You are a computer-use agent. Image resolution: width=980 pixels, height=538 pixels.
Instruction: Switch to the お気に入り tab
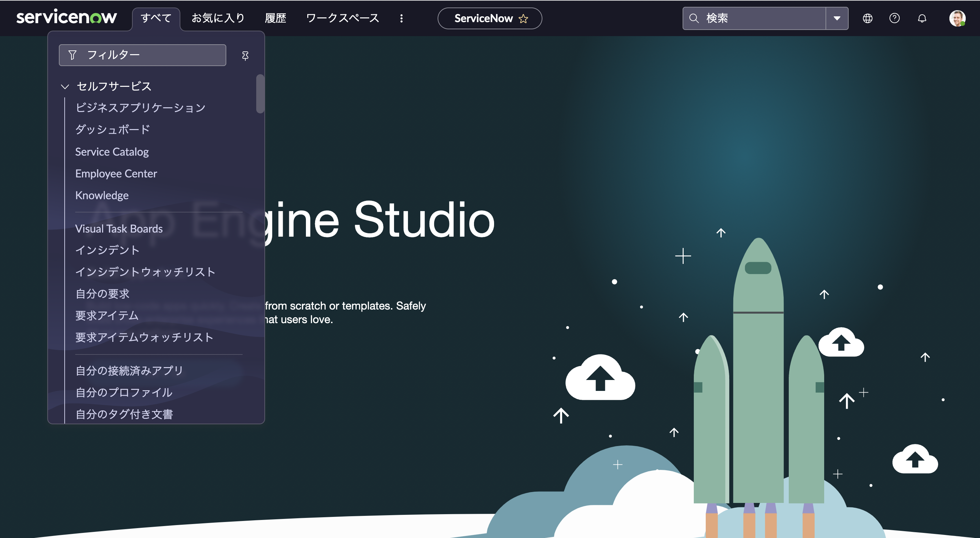[218, 17]
